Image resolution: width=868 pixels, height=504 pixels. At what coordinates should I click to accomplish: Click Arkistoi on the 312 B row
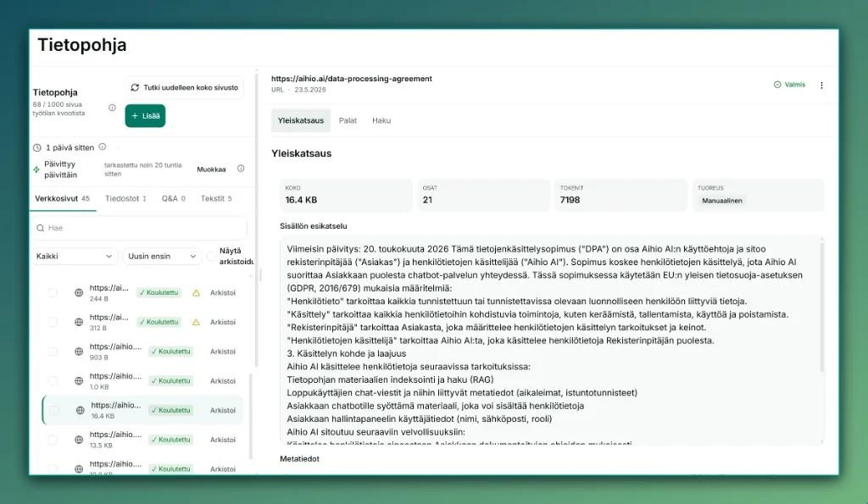[223, 322]
